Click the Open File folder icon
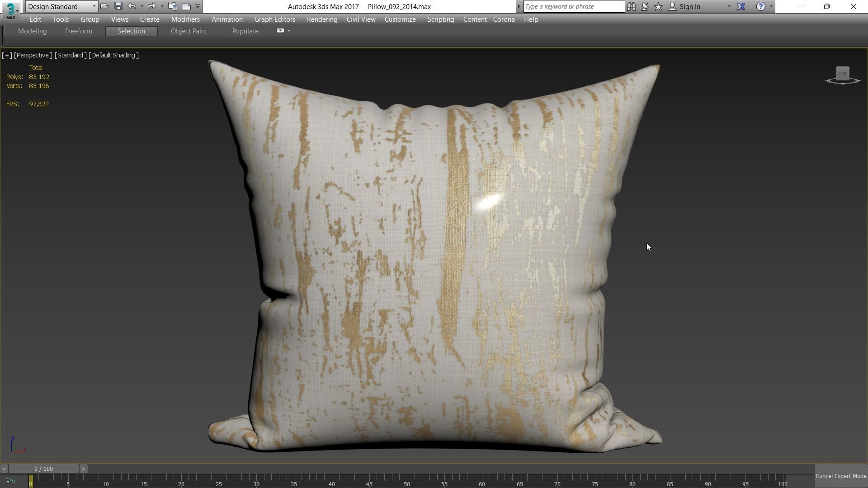 click(x=105, y=6)
